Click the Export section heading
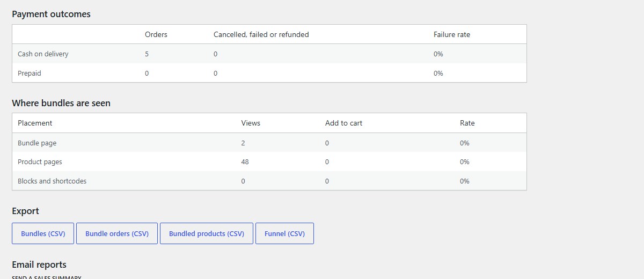Image resolution: width=644 pixels, height=279 pixels. (25, 211)
